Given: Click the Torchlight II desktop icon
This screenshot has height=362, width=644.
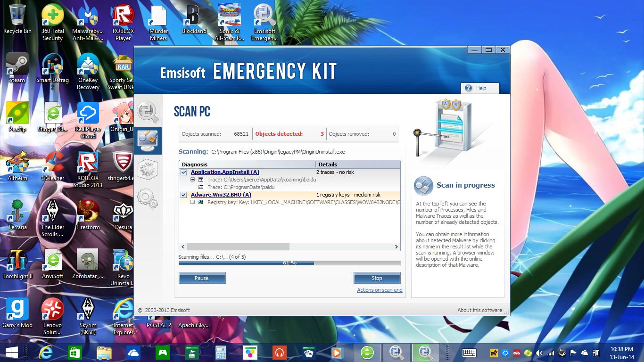Looking at the screenshot, I should click(x=17, y=264).
